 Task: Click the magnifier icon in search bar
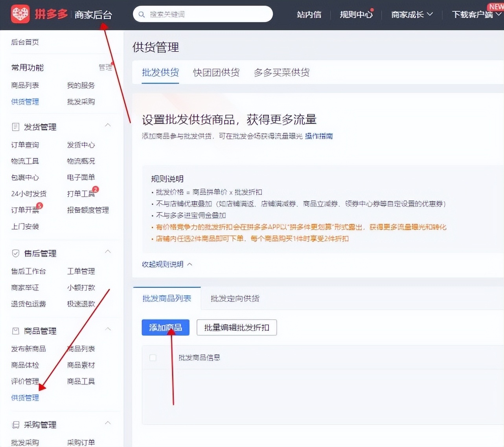142,14
